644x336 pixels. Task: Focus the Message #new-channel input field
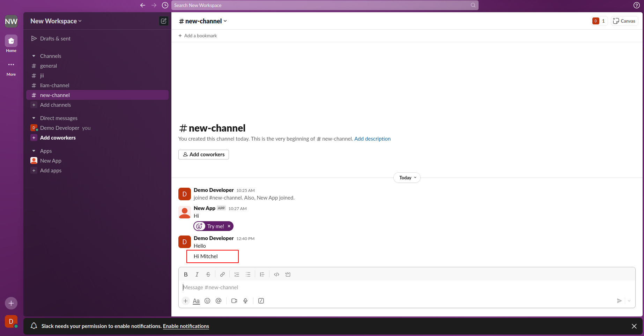[x=407, y=288]
